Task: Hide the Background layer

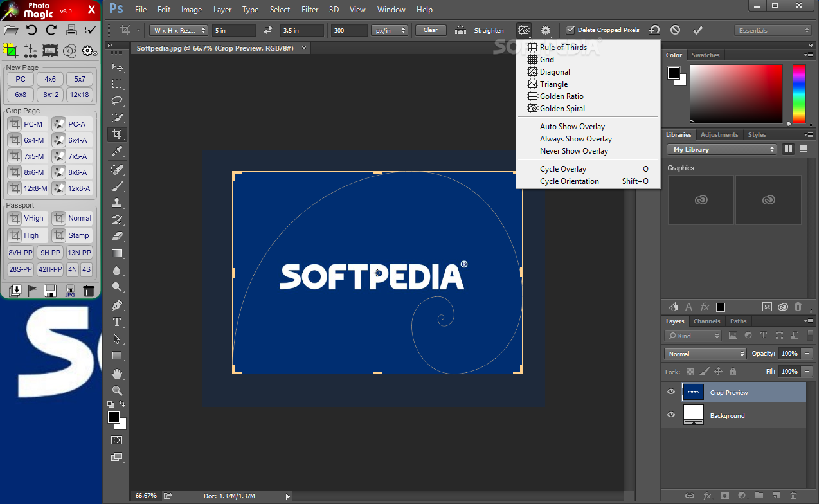Action: coord(671,415)
